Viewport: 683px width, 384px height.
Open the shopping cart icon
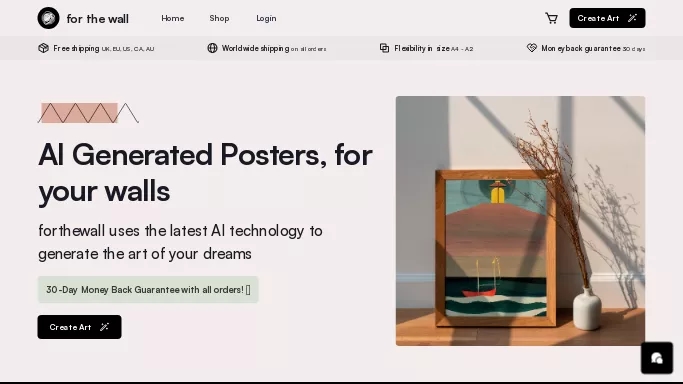551,18
